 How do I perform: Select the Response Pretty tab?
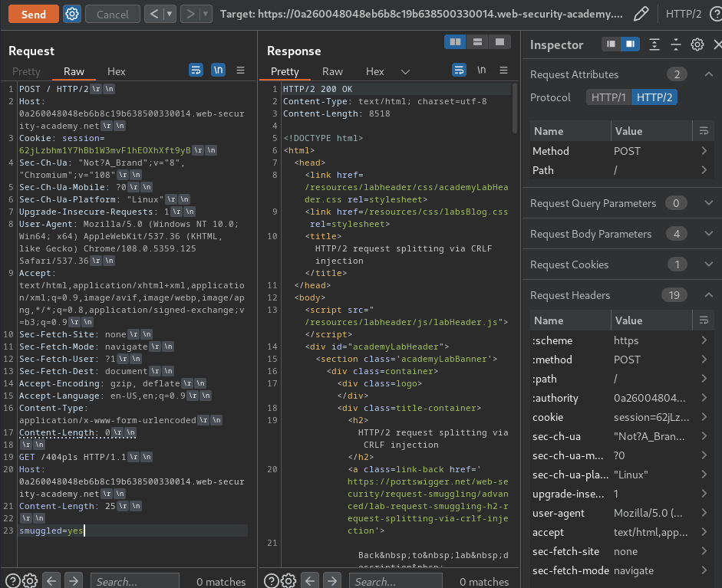(x=285, y=71)
